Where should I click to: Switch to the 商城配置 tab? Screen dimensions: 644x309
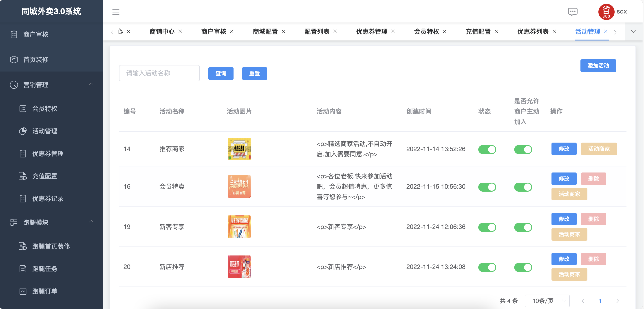tap(265, 31)
